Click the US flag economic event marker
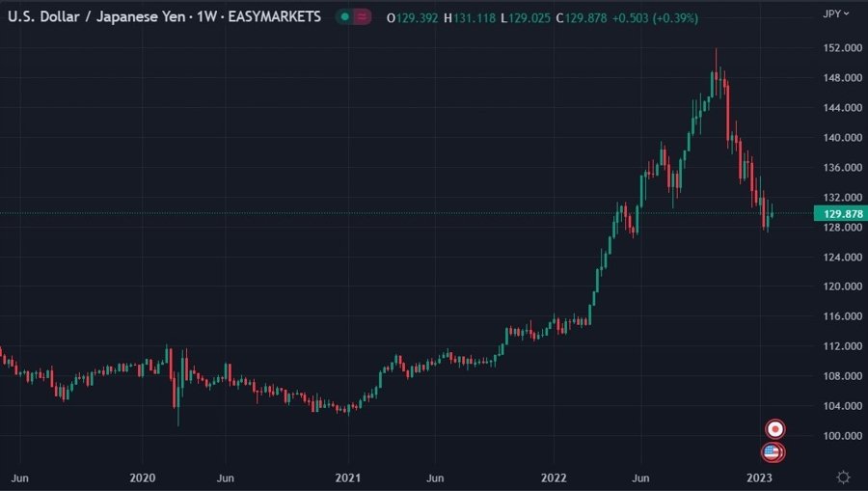 point(772,451)
